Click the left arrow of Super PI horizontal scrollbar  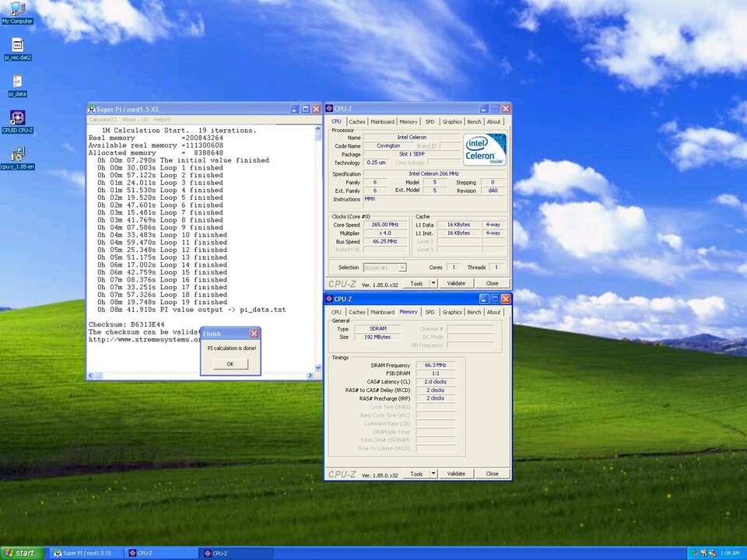point(91,376)
